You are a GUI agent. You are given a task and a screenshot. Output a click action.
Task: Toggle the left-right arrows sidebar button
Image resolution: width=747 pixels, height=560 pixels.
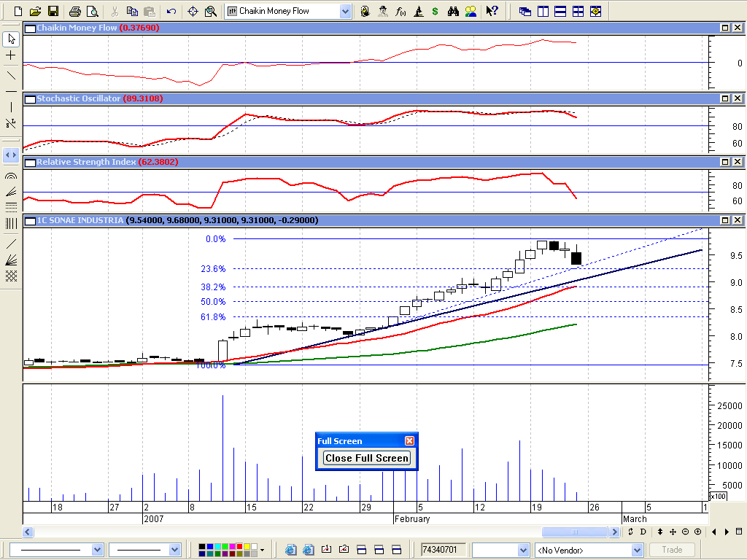click(x=11, y=155)
